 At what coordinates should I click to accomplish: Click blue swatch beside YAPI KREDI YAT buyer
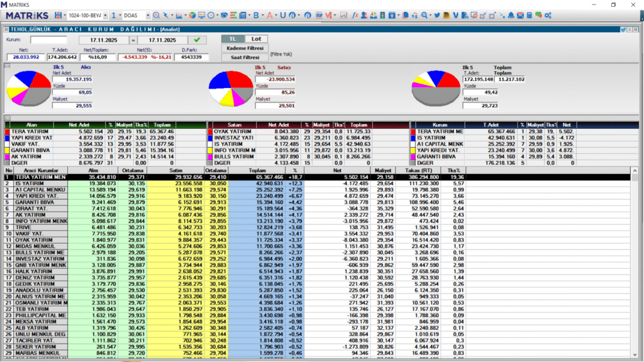[x=7, y=138]
